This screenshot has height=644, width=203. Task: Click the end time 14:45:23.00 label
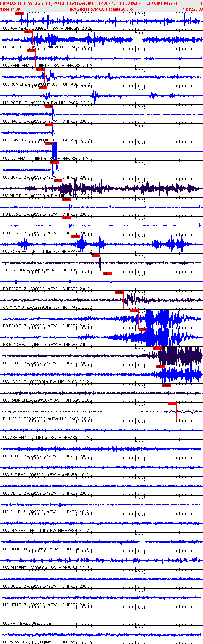[192, 9]
